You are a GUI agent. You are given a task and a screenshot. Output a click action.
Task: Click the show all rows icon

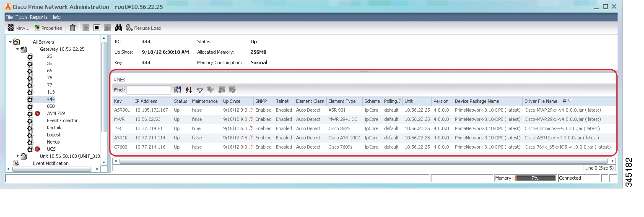pos(221,90)
